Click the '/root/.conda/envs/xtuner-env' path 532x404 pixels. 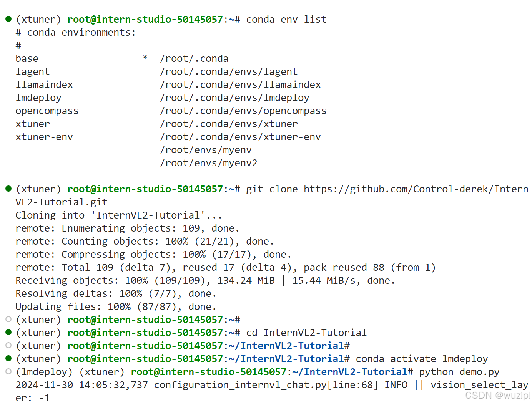coord(240,137)
